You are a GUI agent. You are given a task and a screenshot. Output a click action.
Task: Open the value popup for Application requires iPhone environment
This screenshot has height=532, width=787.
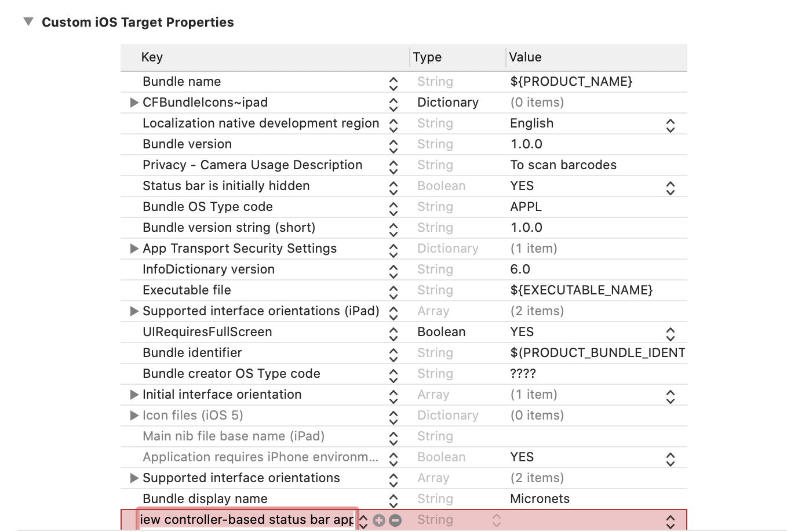(x=671, y=459)
